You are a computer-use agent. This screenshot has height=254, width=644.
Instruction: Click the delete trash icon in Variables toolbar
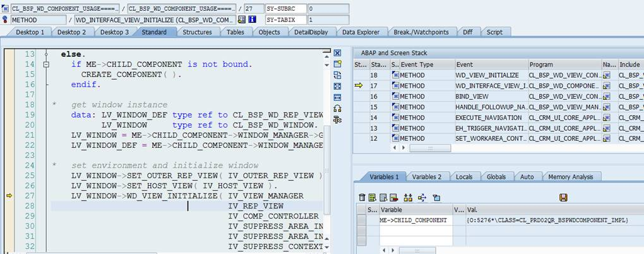point(362,198)
